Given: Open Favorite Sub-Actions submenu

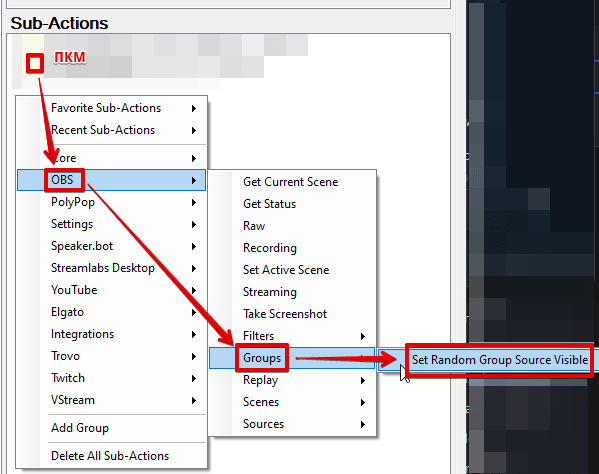Looking at the screenshot, I should (111, 108).
